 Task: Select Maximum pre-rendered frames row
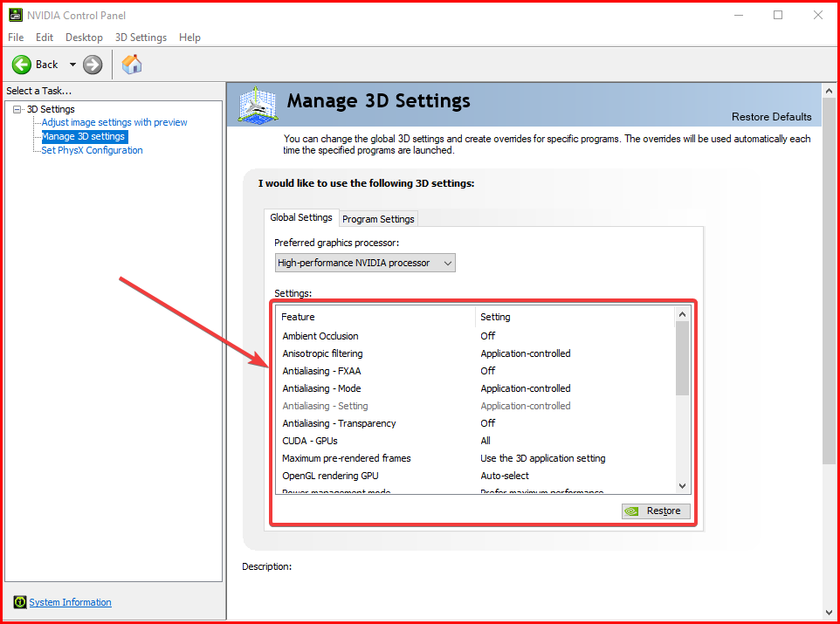tap(474, 458)
